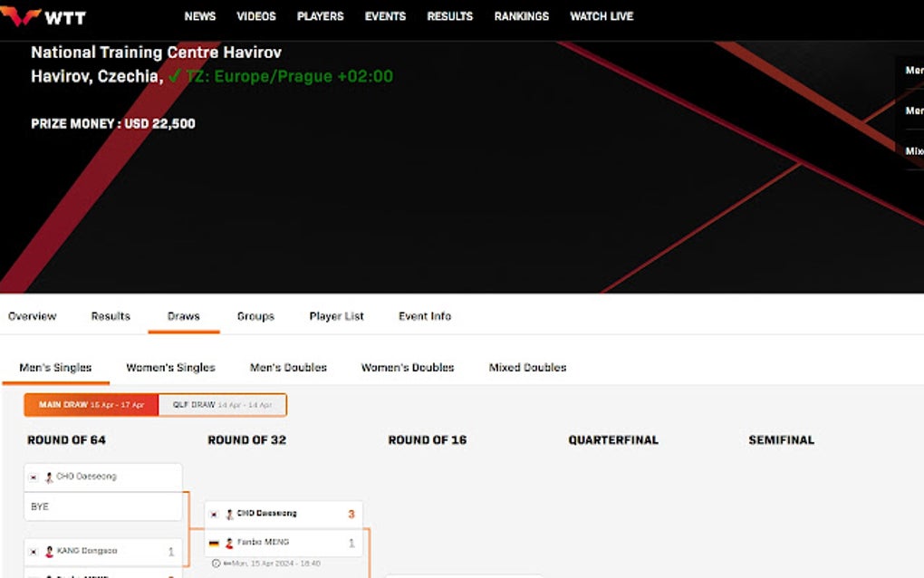Open the RANKINGS menu item
Screen dimensions: 924x578
click(x=522, y=16)
